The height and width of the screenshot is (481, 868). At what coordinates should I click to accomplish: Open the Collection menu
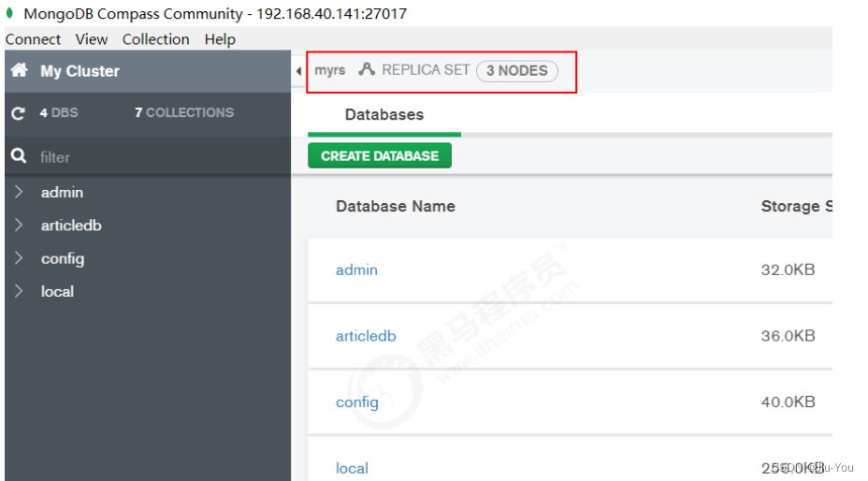tap(155, 39)
